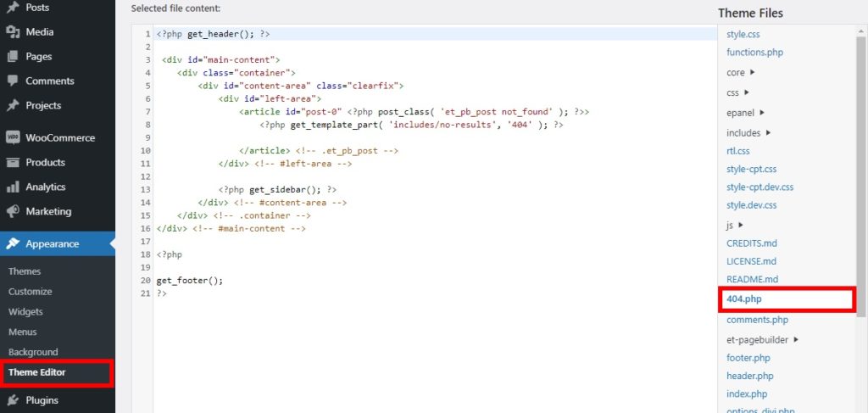Screen dimensions: 868x413
Task: Open Menus submenu item
Action: 23,332
